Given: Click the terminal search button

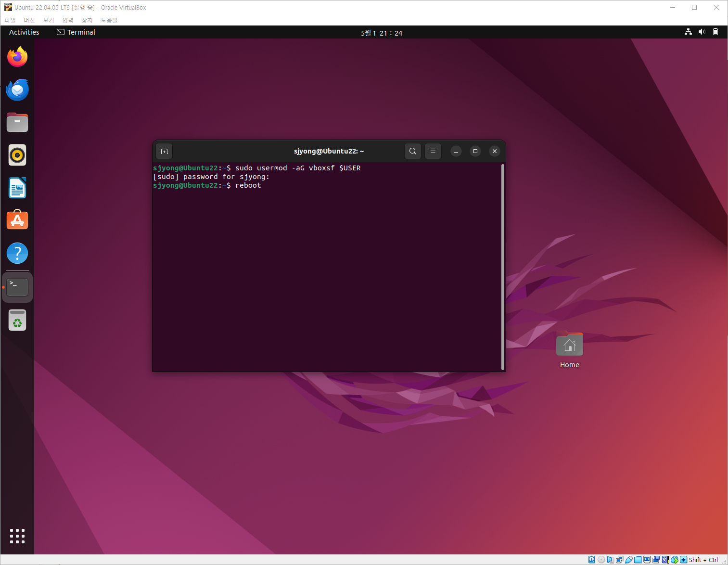Looking at the screenshot, I should click(413, 151).
